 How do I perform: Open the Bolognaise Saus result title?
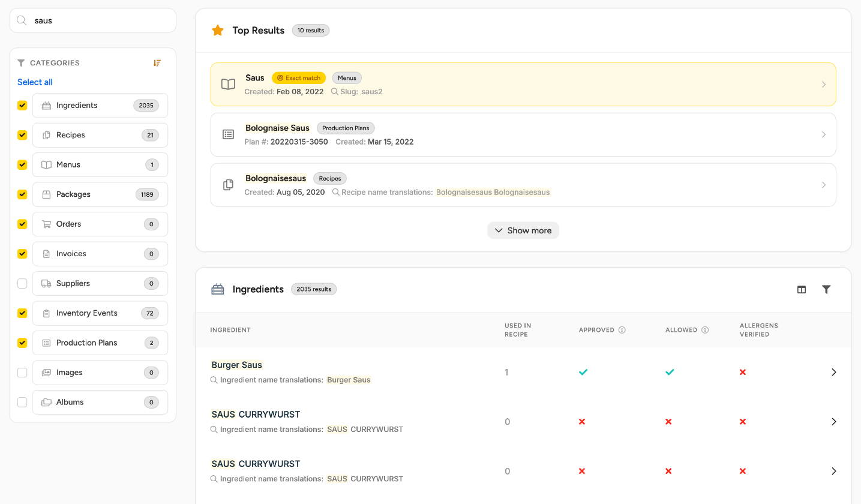277,128
